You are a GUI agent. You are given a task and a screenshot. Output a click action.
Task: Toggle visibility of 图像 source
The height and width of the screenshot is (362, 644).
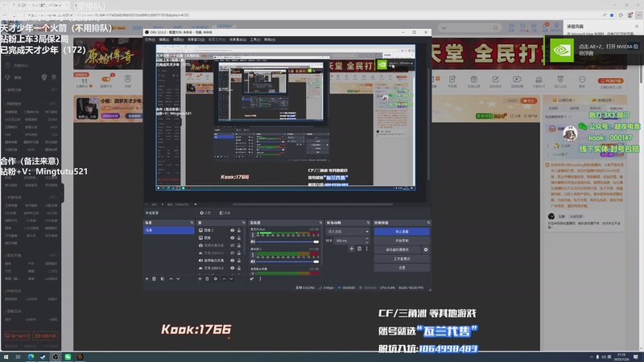232,238
